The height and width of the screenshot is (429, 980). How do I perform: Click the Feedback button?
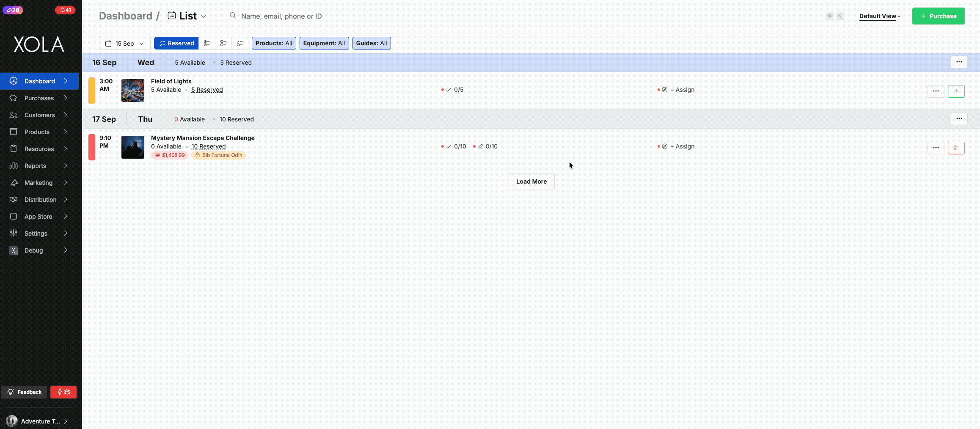tap(24, 392)
